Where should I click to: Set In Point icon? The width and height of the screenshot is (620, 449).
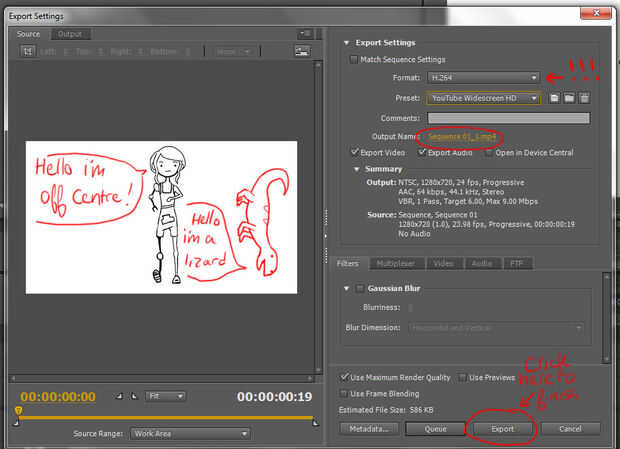119,396
